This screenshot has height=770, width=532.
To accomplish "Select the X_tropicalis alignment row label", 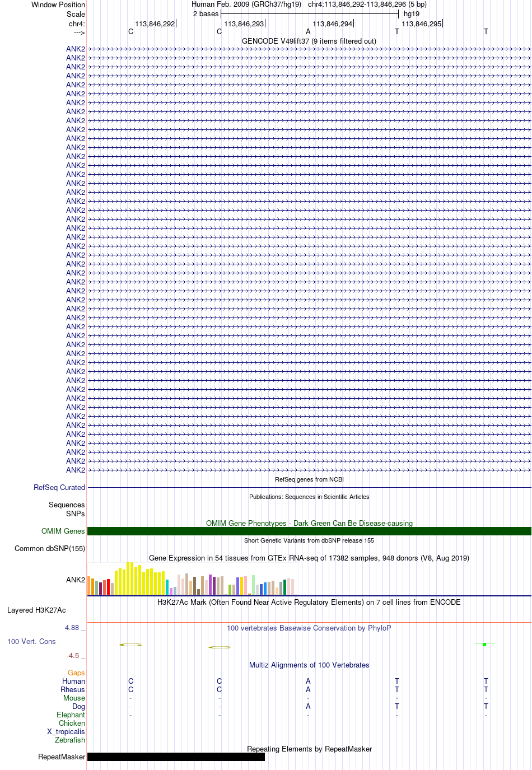I will point(66,731).
